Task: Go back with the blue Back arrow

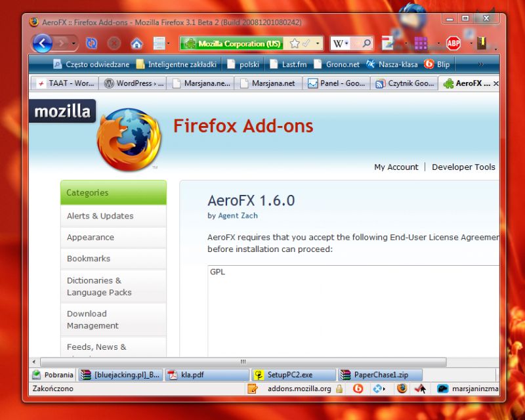Action: point(42,43)
